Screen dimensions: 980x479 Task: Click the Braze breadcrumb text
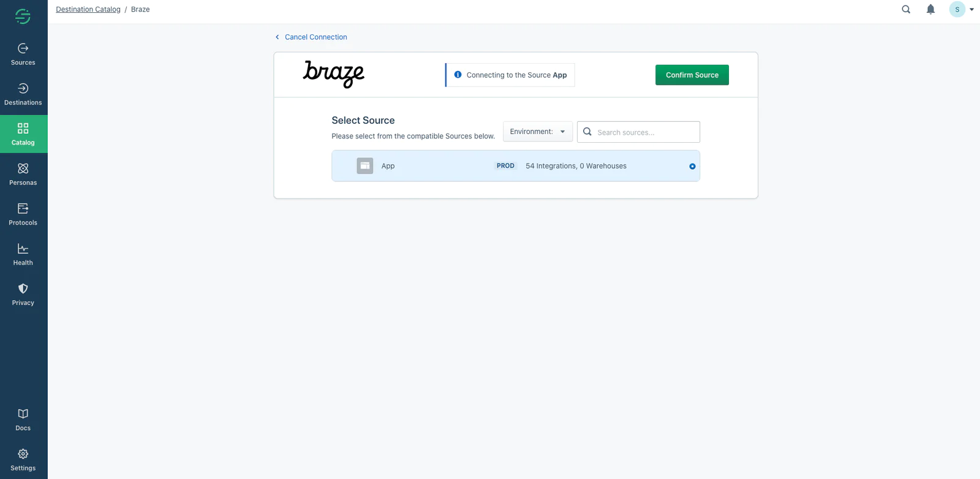pos(140,10)
